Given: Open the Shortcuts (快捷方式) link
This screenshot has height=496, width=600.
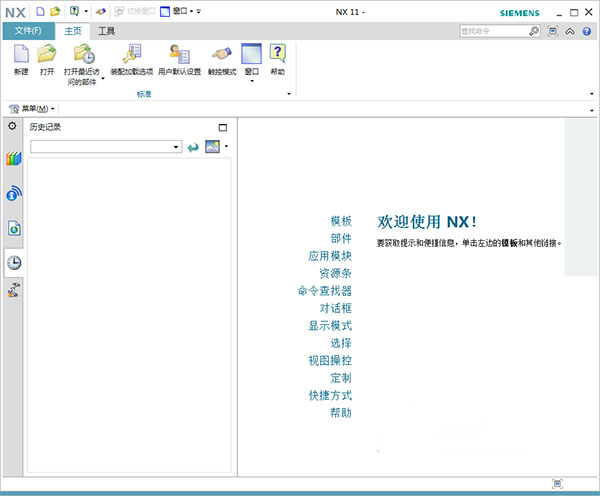Looking at the screenshot, I should click(330, 395).
